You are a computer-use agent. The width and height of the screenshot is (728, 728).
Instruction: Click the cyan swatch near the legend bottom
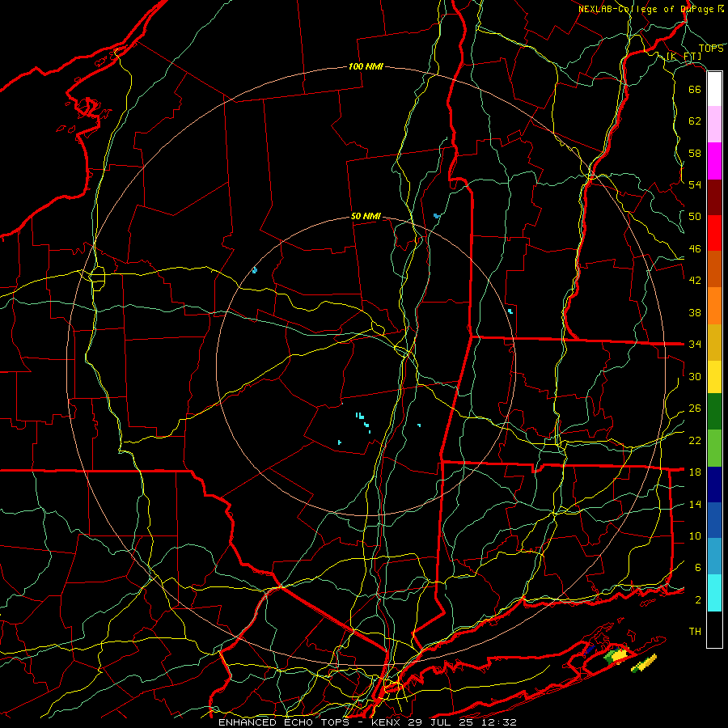[x=714, y=593]
